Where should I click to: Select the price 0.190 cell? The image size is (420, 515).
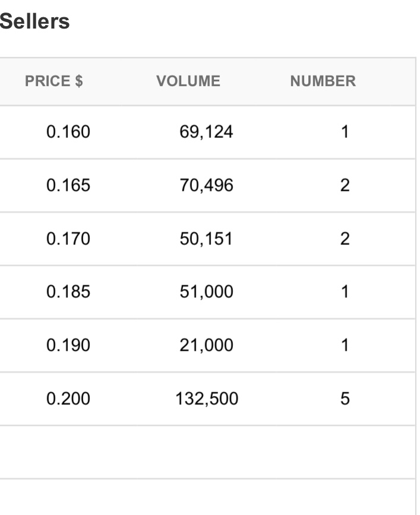click(x=68, y=346)
